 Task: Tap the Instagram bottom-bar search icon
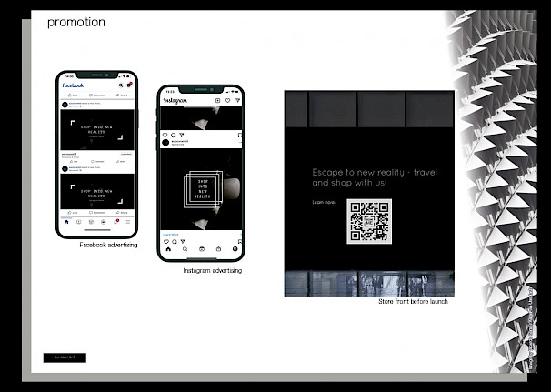coord(185,248)
